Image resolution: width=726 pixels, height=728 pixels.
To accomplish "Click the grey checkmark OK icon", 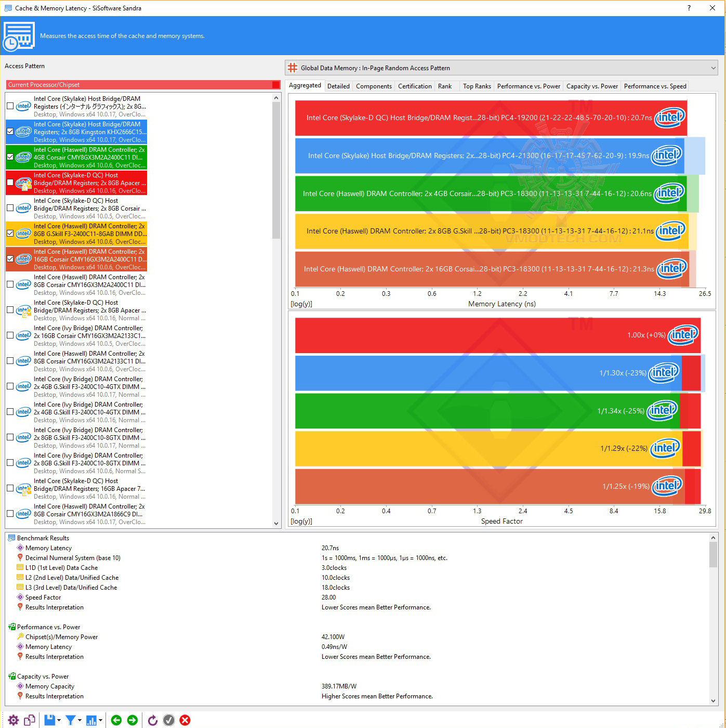I will [169, 720].
